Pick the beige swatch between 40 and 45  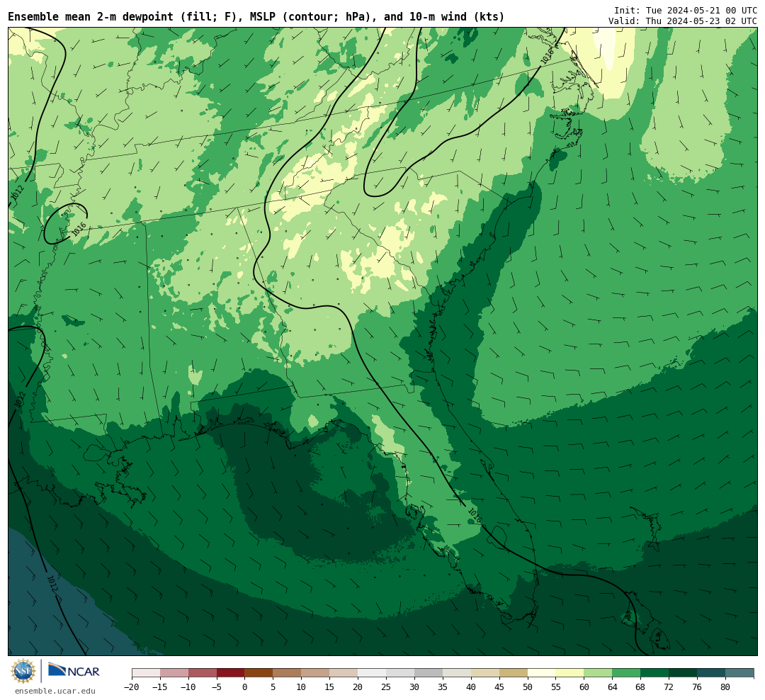(x=485, y=673)
